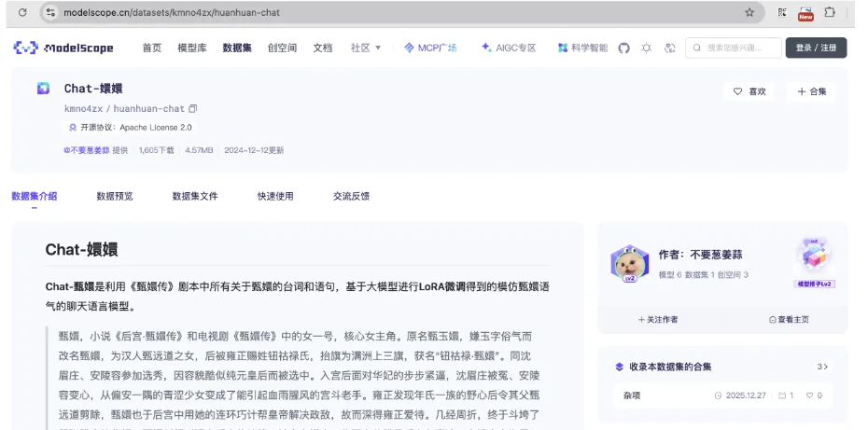Toggle the light/dark theme sun icon
Image resolution: width=868 pixels, height=430 pixels.
click(x=646, y=48)
